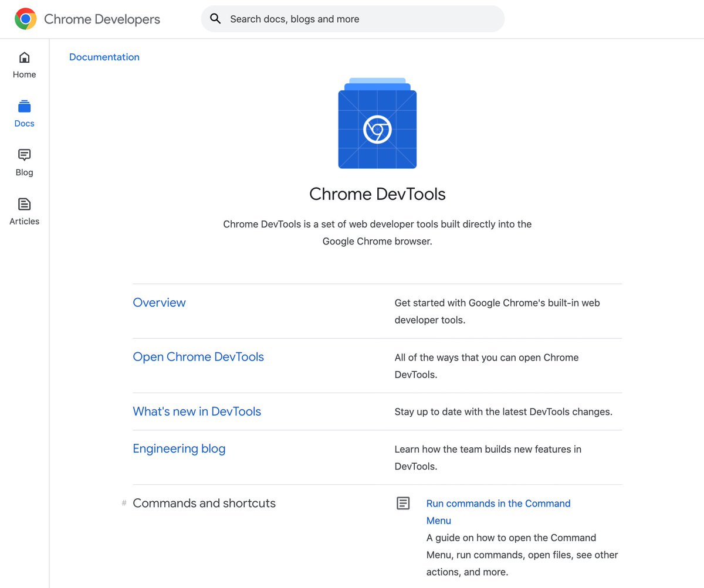Click the Commands and shortcuts heading
704x588 pixels.
point(204,503)
